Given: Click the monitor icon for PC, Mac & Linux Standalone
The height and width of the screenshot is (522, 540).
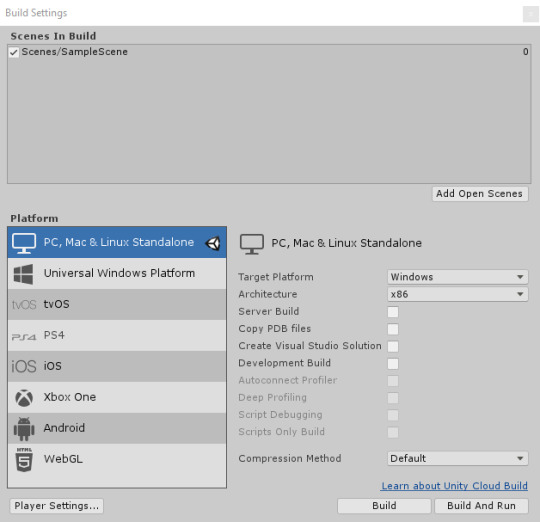Looking at the screenshot, I should click(24, 243).
